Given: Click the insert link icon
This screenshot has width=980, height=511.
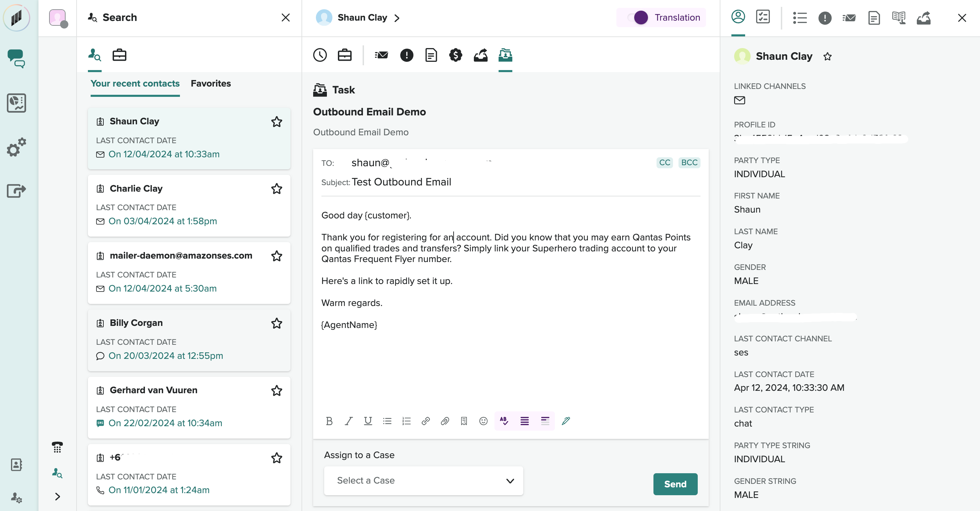Looking at the screenshot, I should click(426, 421).
